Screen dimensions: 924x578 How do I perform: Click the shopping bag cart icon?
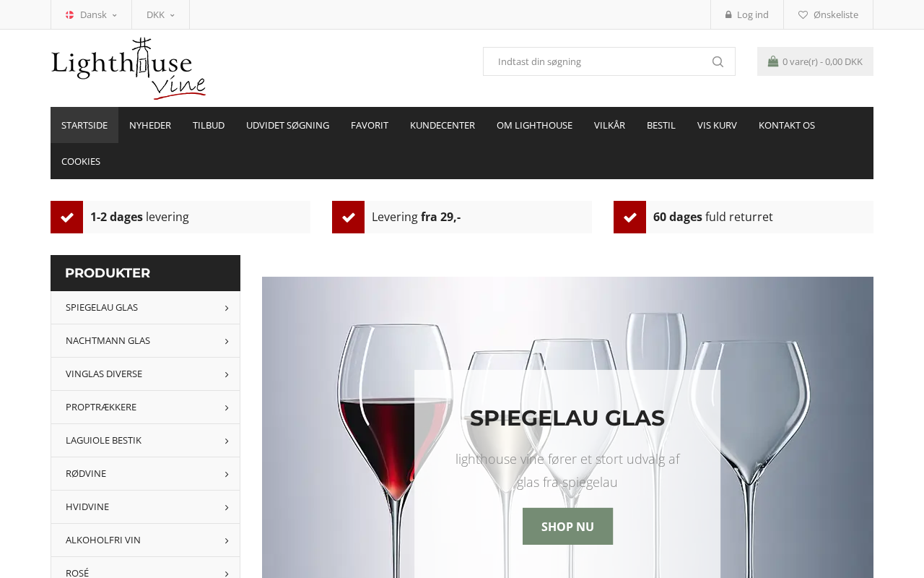tap(773, 61)
